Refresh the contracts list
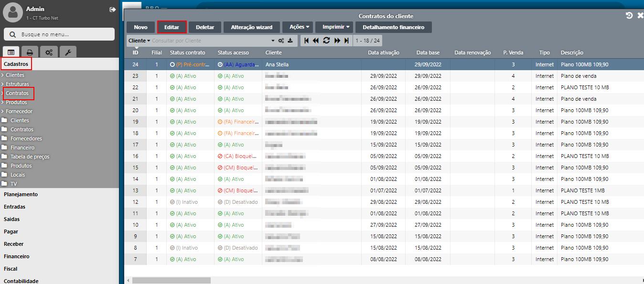 [326, 41]
